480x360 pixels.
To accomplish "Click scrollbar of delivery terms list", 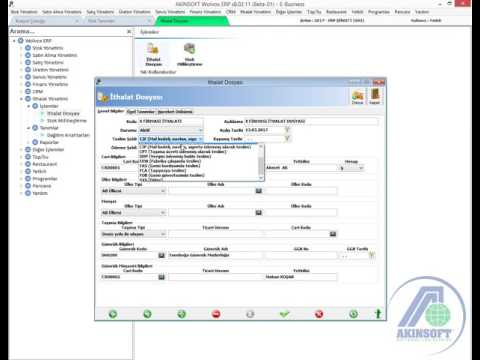I will pyautogui.click(x=261, y=163).
